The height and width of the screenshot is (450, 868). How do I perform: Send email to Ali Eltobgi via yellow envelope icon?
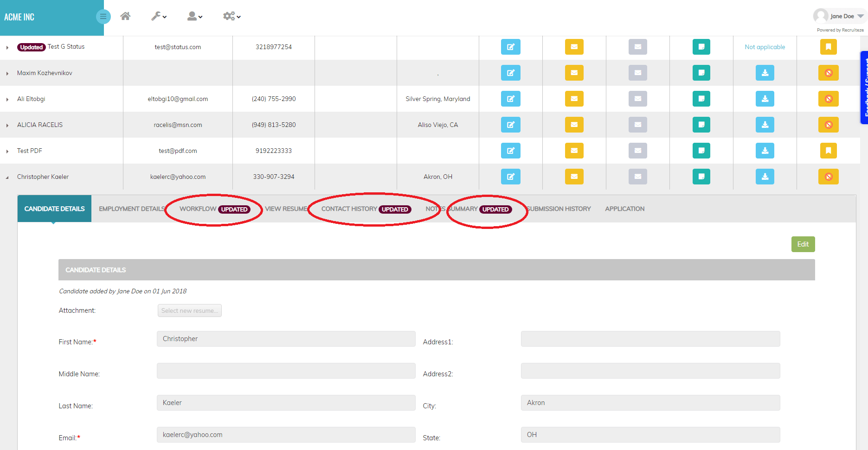tap(574, 99)
